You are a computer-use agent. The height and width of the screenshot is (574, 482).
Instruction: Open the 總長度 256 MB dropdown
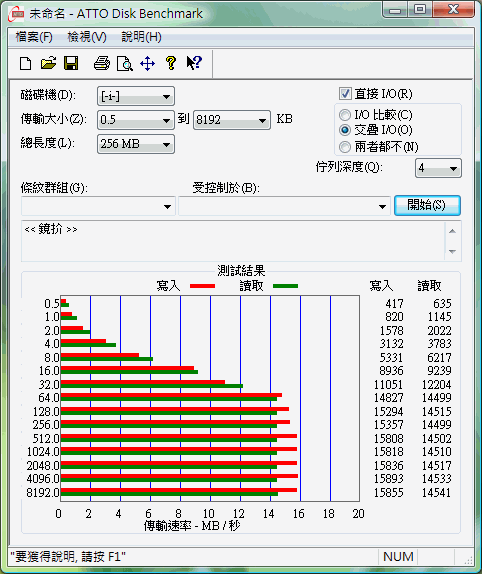pyautogui.click(x=136, y=144)
